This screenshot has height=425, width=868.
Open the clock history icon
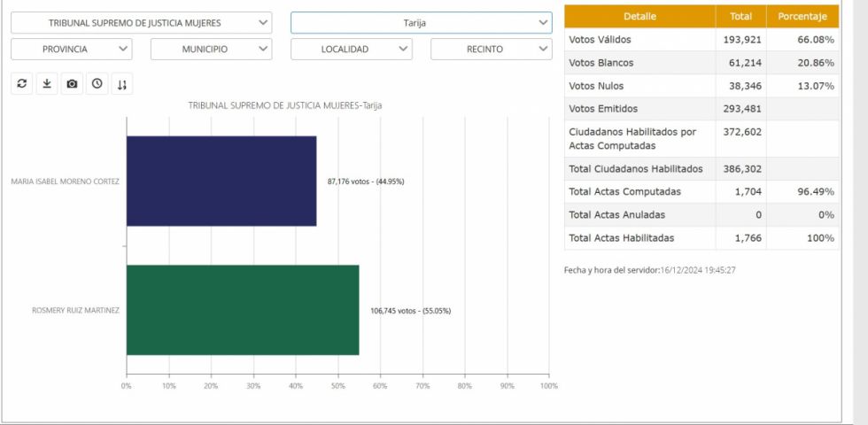97,83
